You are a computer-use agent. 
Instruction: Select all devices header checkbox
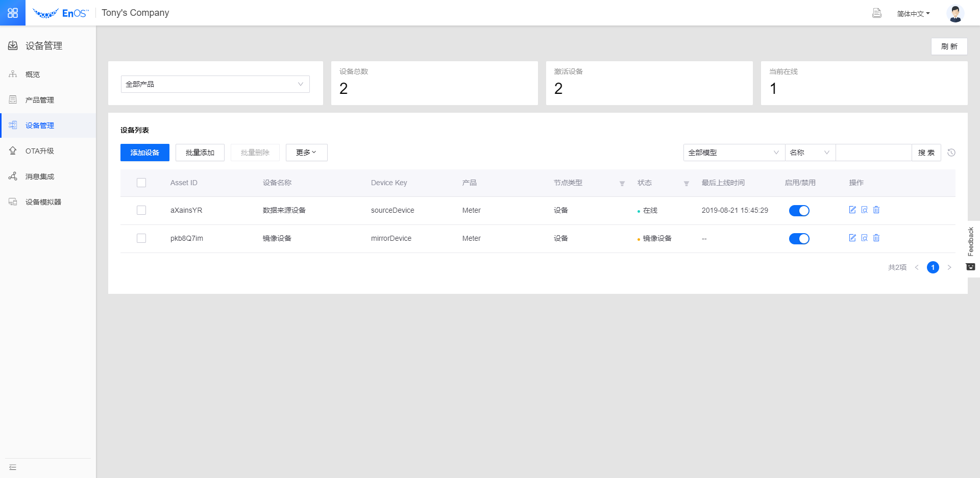141,183
